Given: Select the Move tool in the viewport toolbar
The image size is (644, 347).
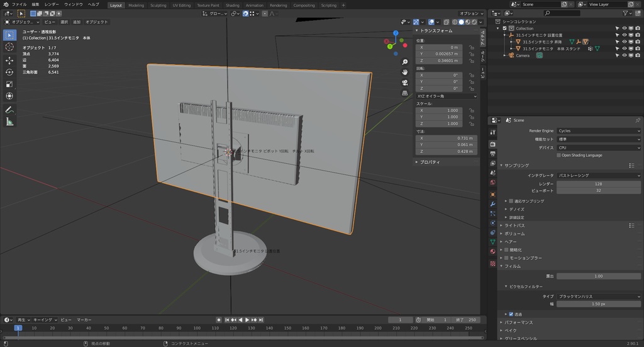Looking at the screenshot, I should pyautogui.click(x=9, y=60).
